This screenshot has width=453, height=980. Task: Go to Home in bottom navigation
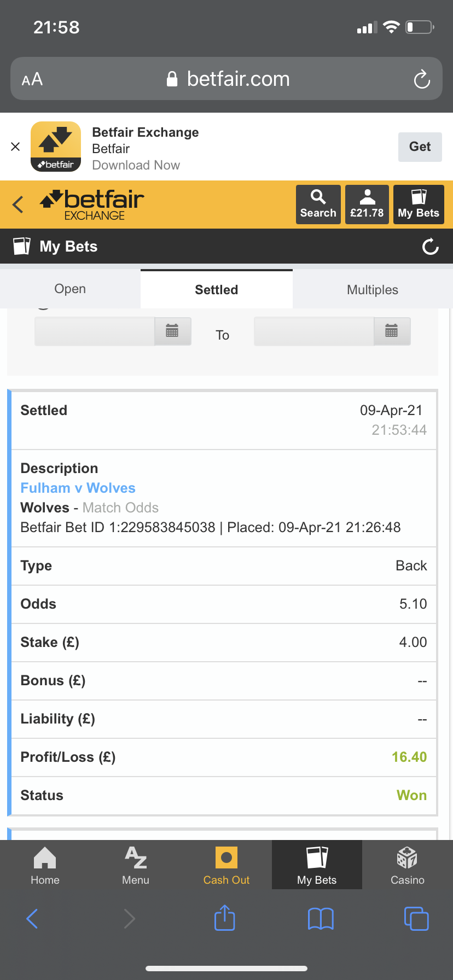click(45, 865)
